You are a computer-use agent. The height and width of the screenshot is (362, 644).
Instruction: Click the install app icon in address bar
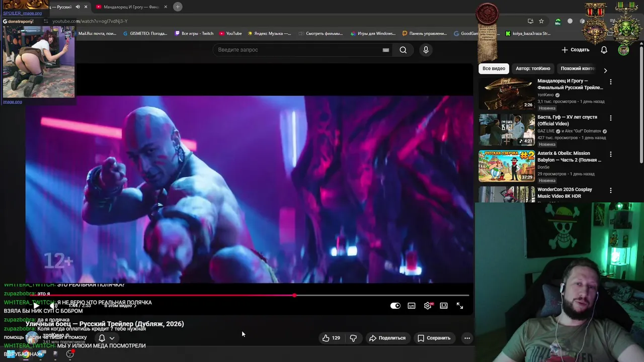(x=530, y=21)
